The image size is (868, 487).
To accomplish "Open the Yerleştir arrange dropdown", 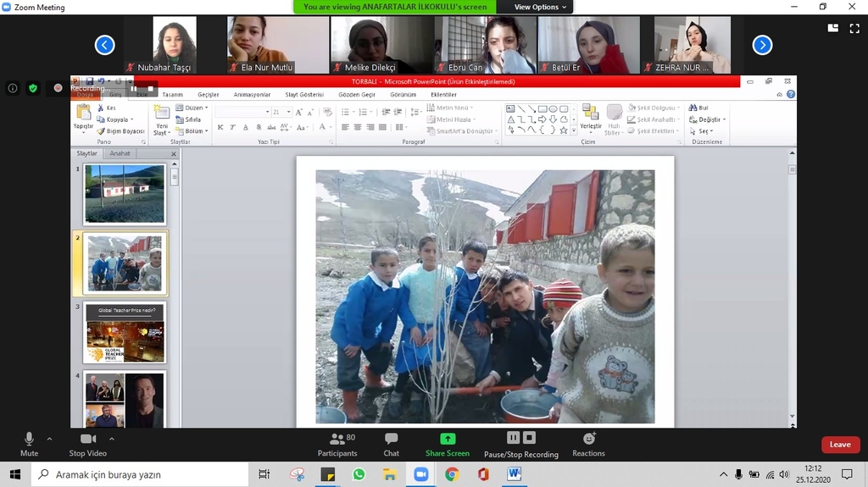I will [x=591, y=118].
